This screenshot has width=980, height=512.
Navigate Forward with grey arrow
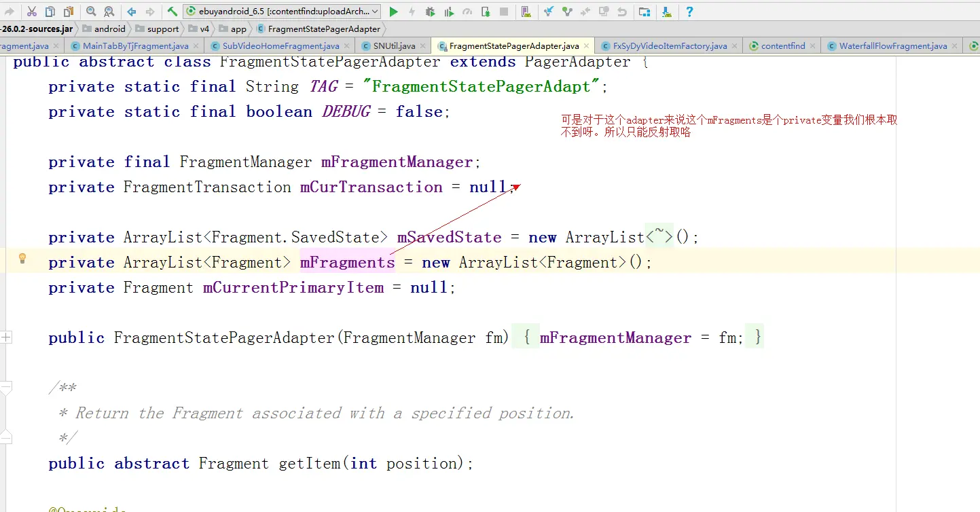(x=150, y=12)
